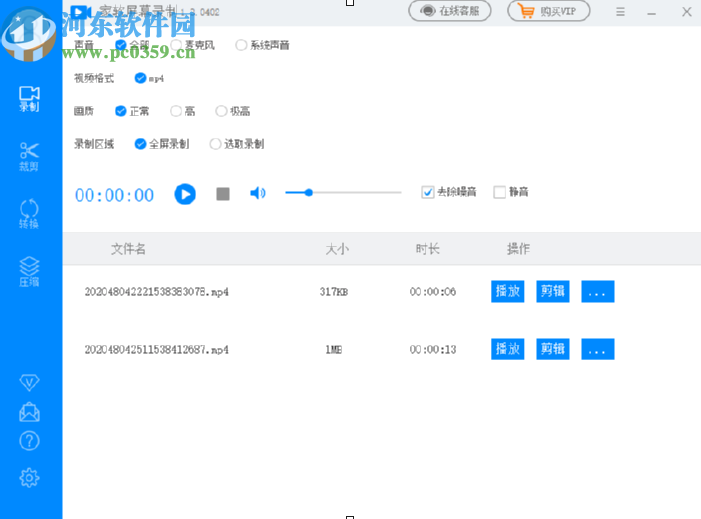Open the help question mark icon
Viewport: 701px width, 519px height.
29,441
